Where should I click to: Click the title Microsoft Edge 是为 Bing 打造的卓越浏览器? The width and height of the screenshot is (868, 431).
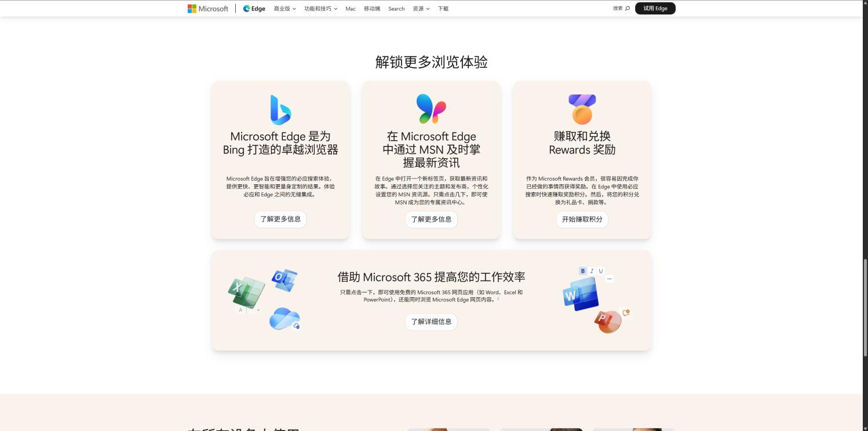pyautogui.click(x=280, y=143)
